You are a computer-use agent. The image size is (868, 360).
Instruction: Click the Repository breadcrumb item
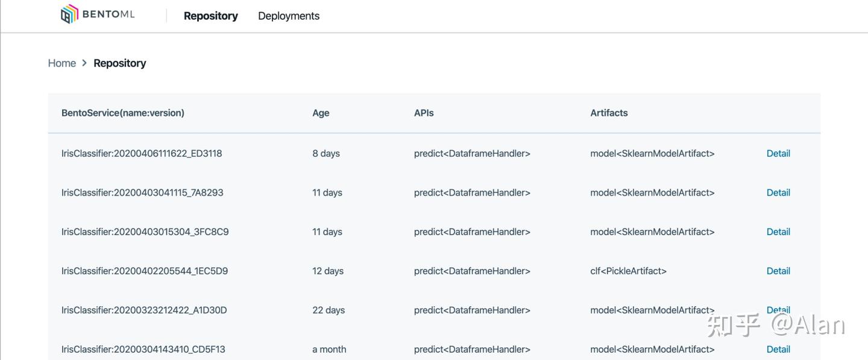tap(119, 63)
